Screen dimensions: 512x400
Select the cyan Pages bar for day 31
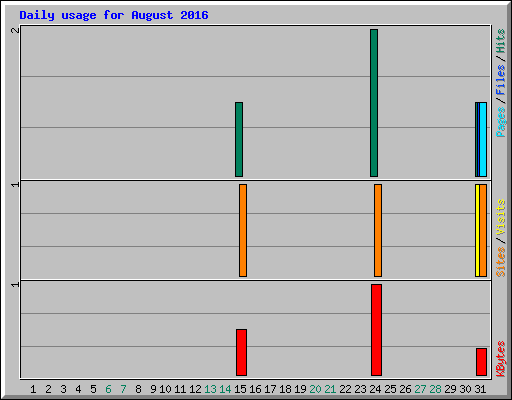(483, 139)
